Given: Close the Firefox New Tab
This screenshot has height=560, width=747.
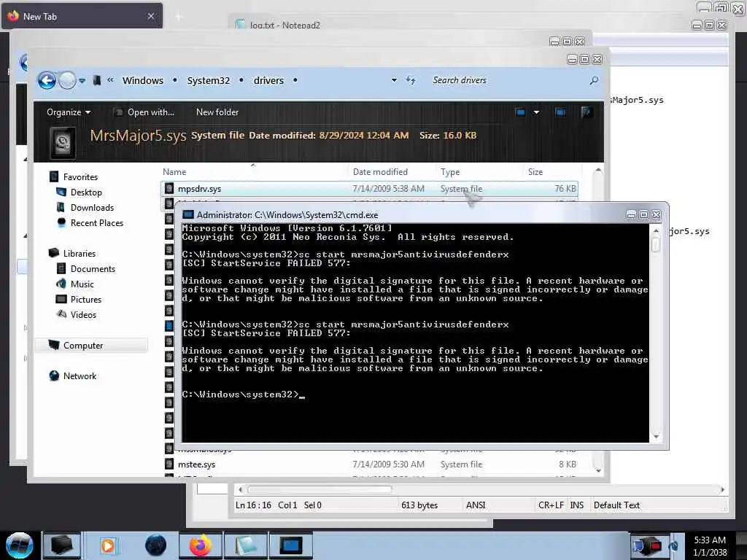Looking at the screenshot, I should (150, 16).
